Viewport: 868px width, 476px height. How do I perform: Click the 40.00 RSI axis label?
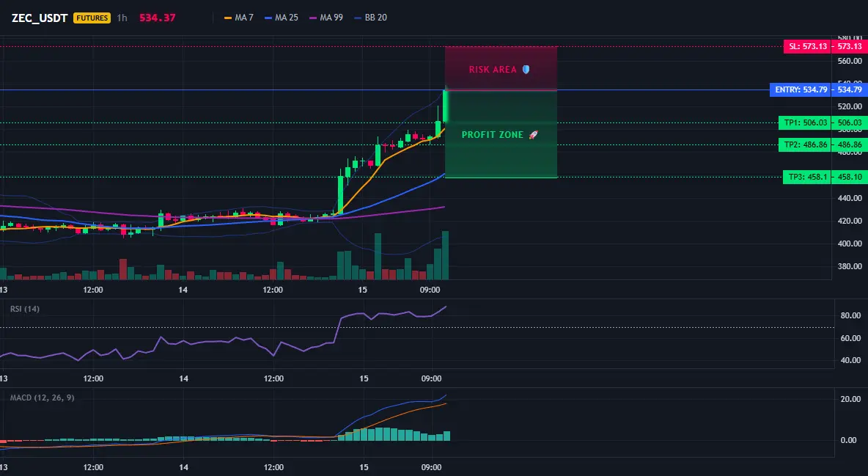850,360
